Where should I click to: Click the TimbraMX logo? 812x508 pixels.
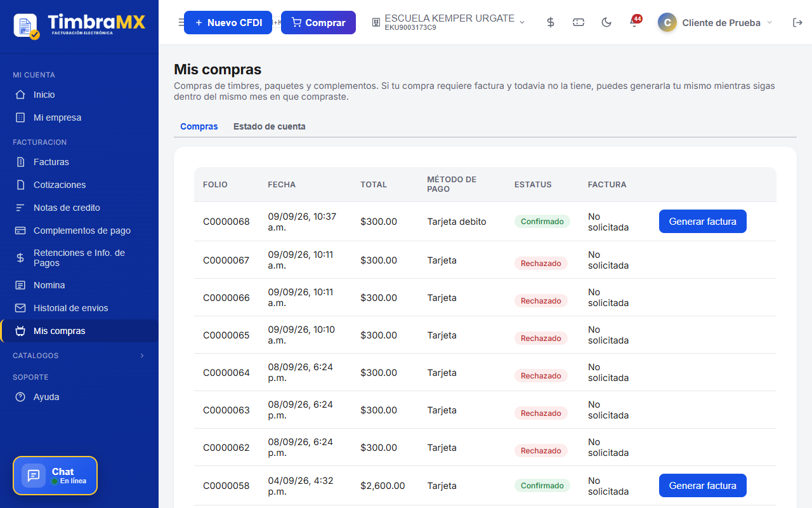79,25
